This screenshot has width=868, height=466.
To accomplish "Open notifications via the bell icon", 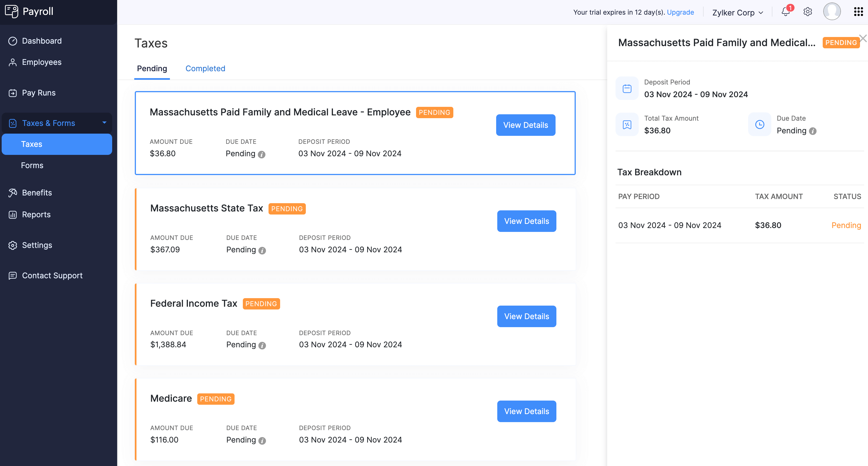I will (x=786, y=12).
